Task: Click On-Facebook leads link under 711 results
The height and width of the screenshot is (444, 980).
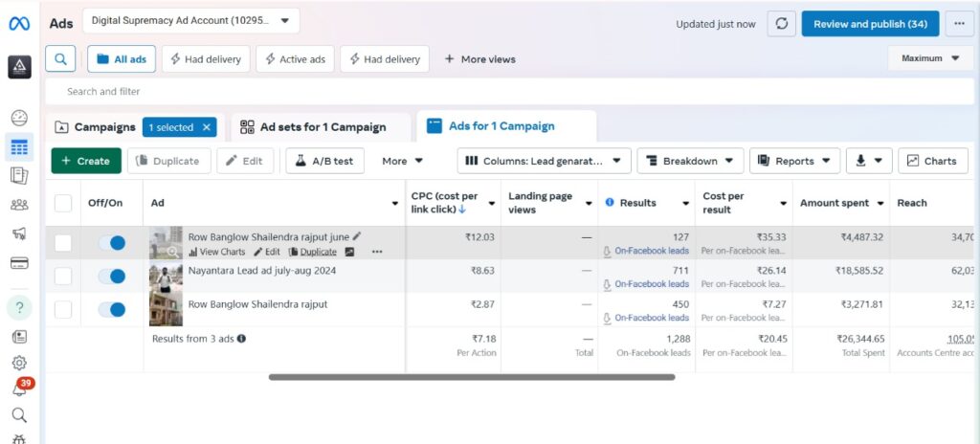Action: (x=652, y=284)
